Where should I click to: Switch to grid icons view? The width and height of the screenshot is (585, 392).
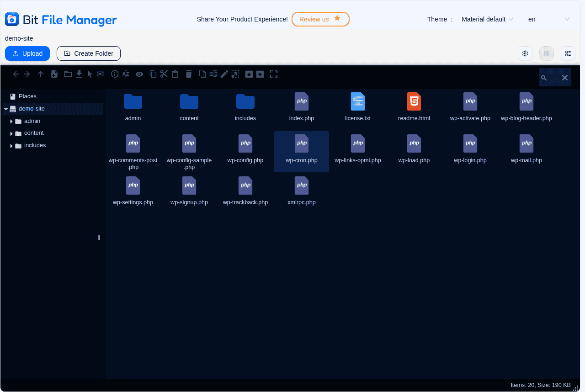(x=547, y=53)
